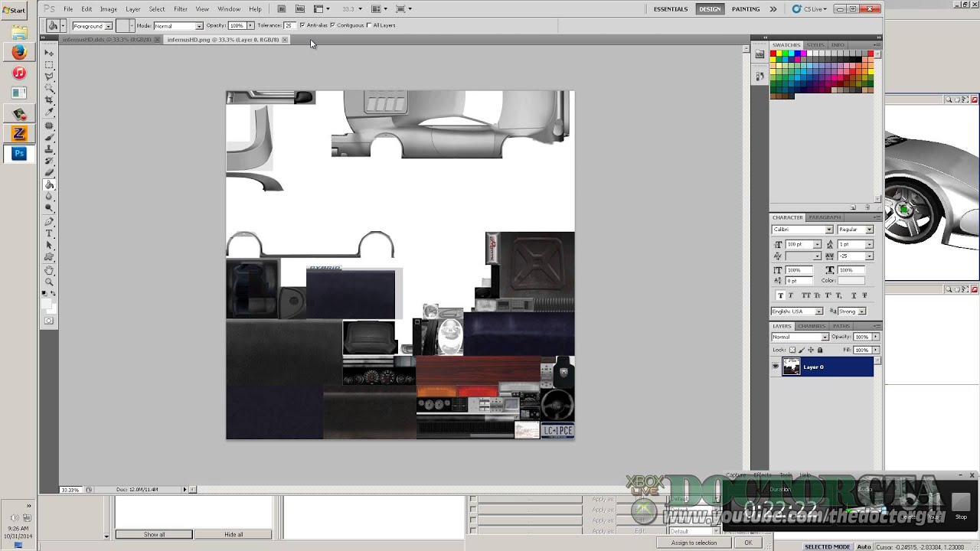The height and width of the screenshot is (551, 980).
Task: Toggle Lock all for layer
Action: click(820, 350)
